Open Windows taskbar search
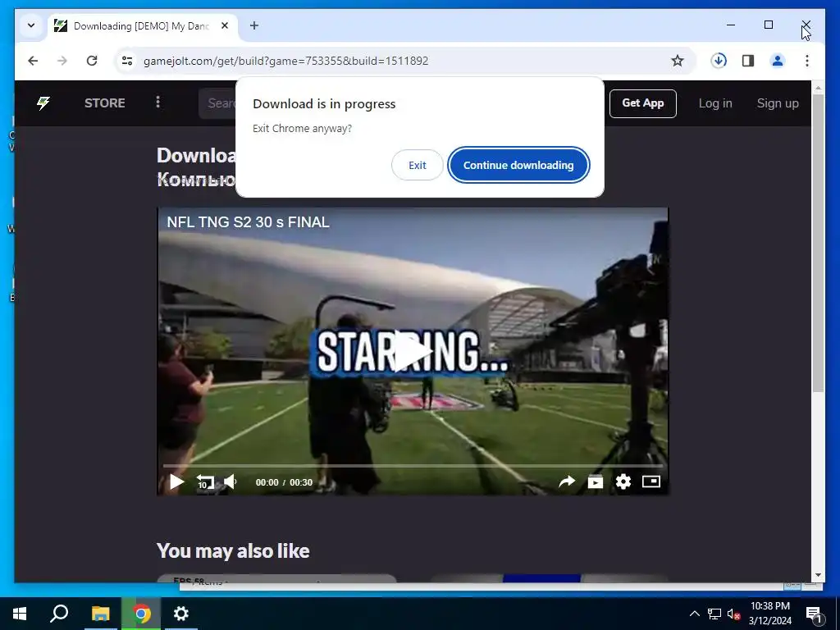Screen dimensions: 840x630 point(59,614)
